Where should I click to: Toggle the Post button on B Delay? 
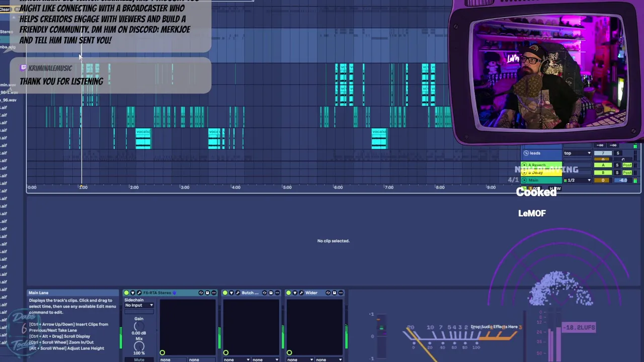(627, 172)
